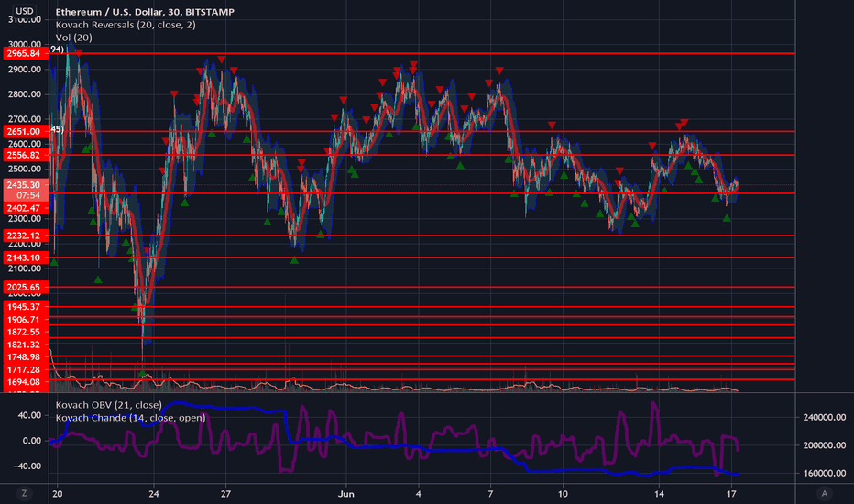The width and height of the screenshot is (854, 504).
Task: Click the current price 2435.30 label
Action: tap(24, 185)
